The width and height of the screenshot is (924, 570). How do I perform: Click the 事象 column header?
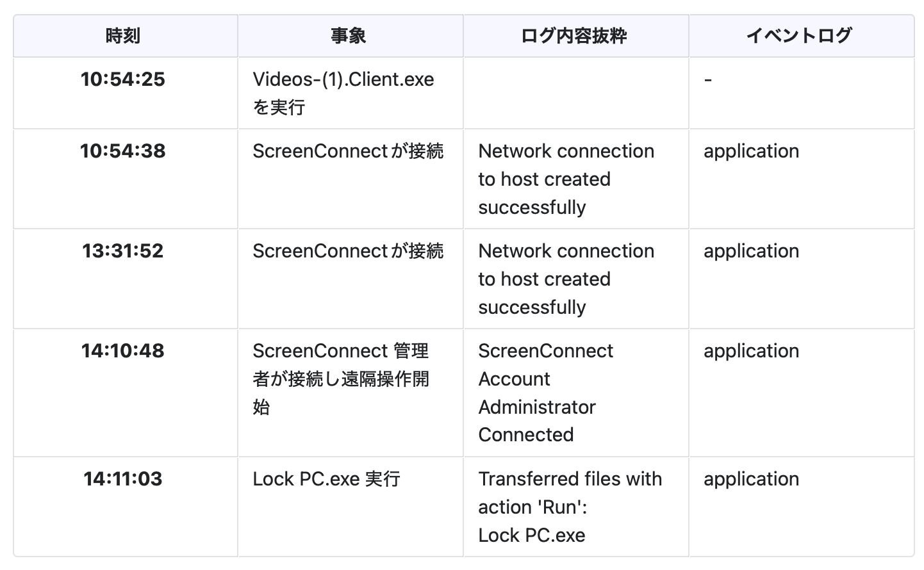click(x=349, y=36)
